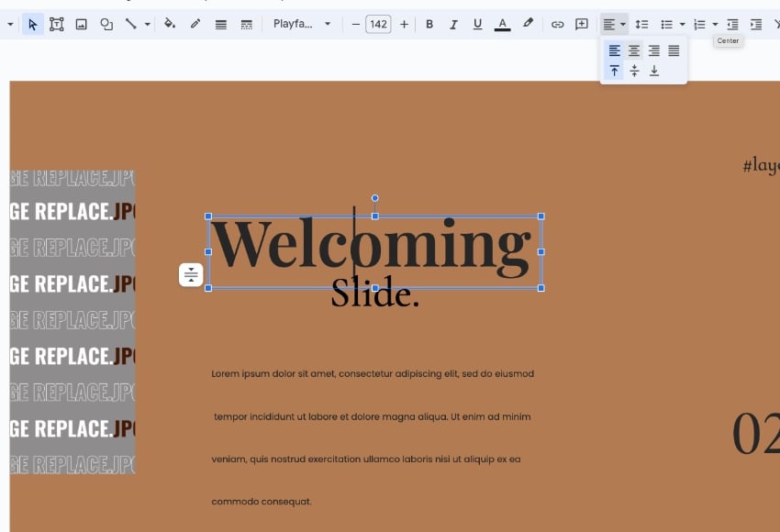
Task: Toggle Italic formatting
Action: tap(453, 25)
